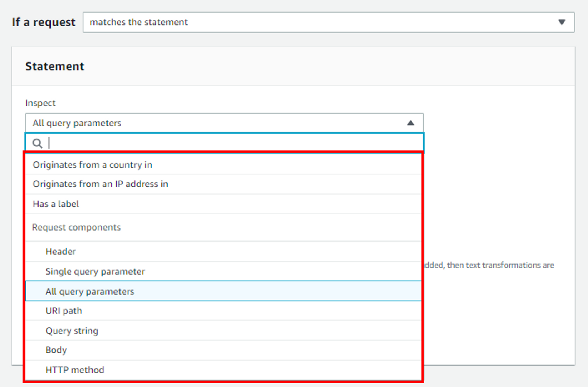Click the 'If a request' label
The height and width of the screenshot is (387, 588).
point(44,22)
